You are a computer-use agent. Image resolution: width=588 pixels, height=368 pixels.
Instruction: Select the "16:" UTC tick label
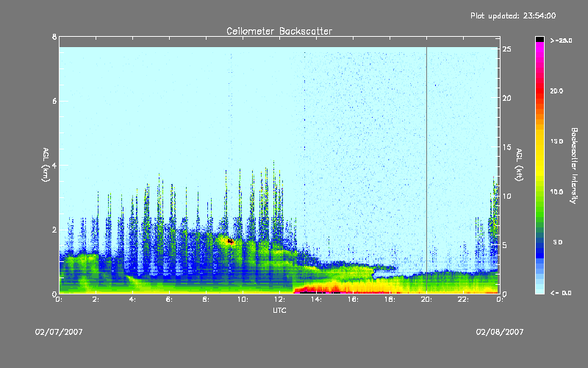click(353, 300)
